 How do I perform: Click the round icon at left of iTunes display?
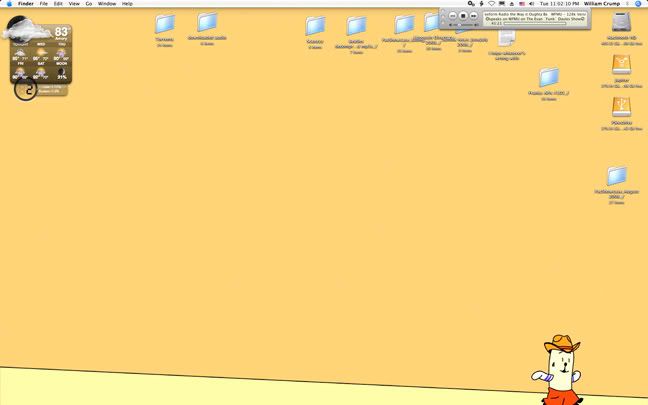pos(487,19)
